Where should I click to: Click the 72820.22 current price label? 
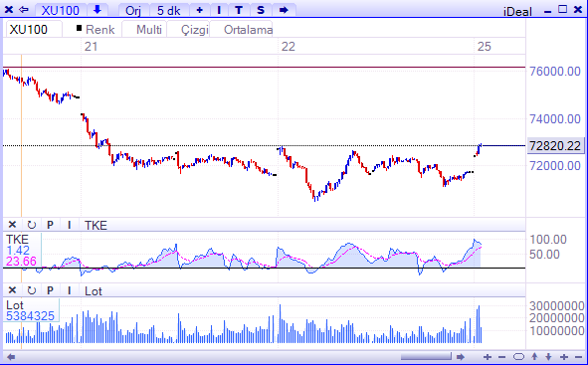555,145
